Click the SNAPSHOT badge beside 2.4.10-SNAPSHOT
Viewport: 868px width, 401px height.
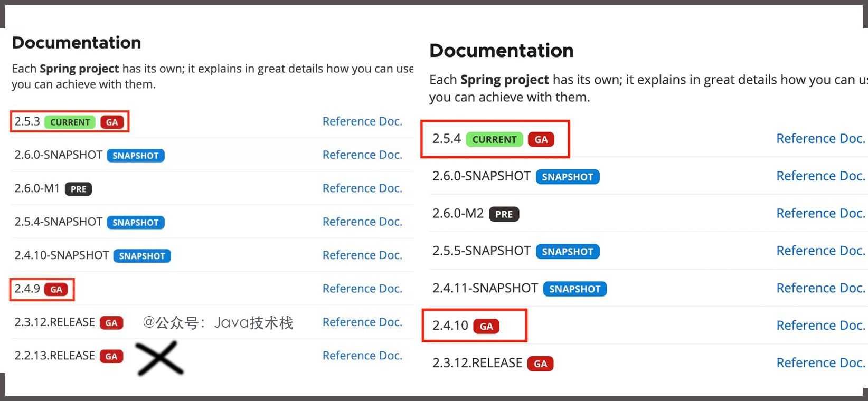click(x=142, y=256)
